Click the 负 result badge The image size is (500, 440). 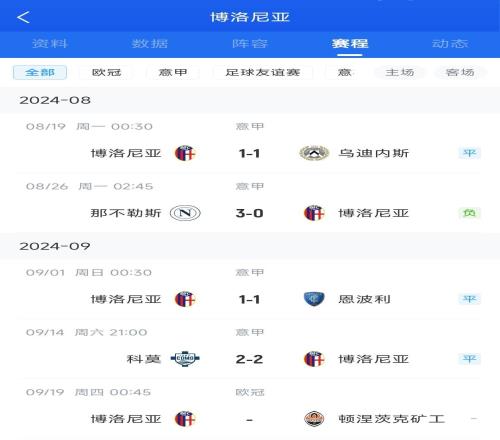469,213
